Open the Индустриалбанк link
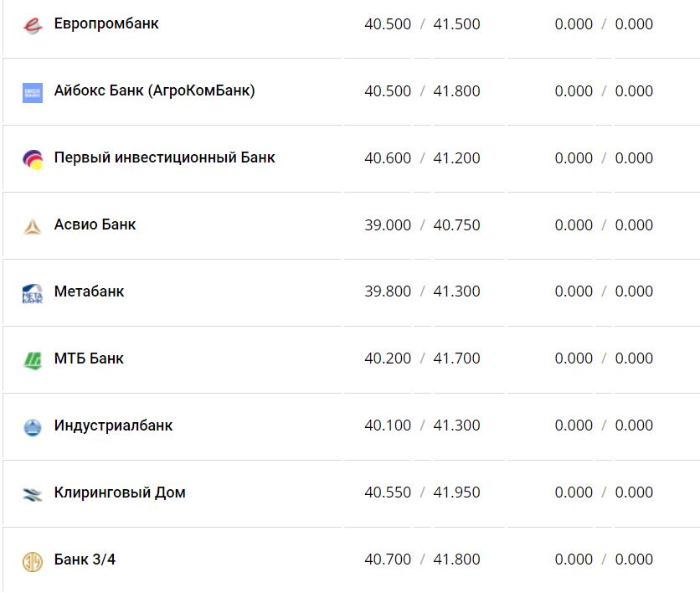The width and height of the screenshot is (700, 593). [113, 425]
